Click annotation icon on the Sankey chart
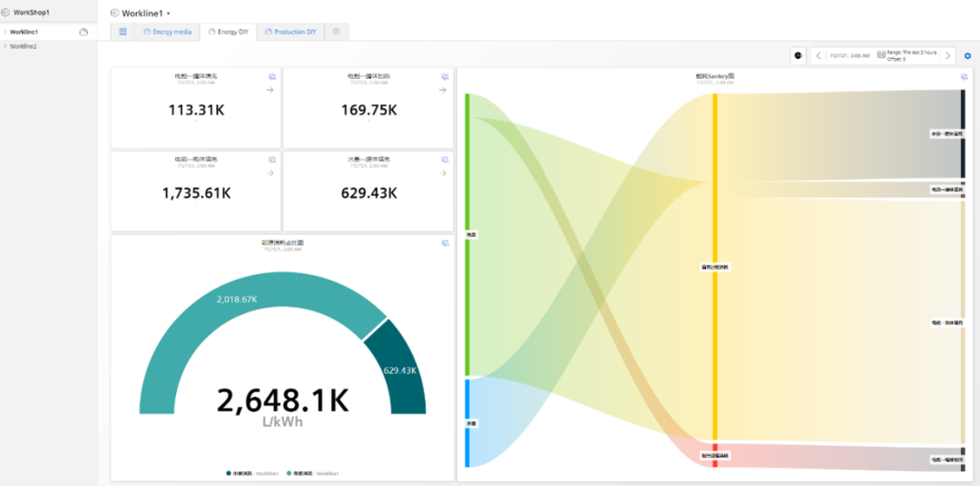Image resolution: width=980 pixels, height=486 pixels. point(965,77)
